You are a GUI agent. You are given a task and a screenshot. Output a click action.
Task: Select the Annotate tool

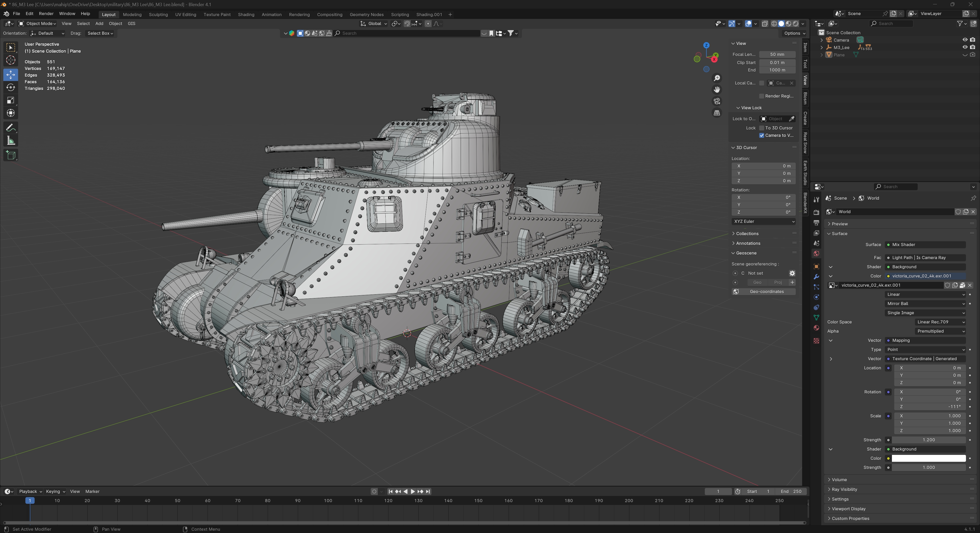[x=11, y=128]
